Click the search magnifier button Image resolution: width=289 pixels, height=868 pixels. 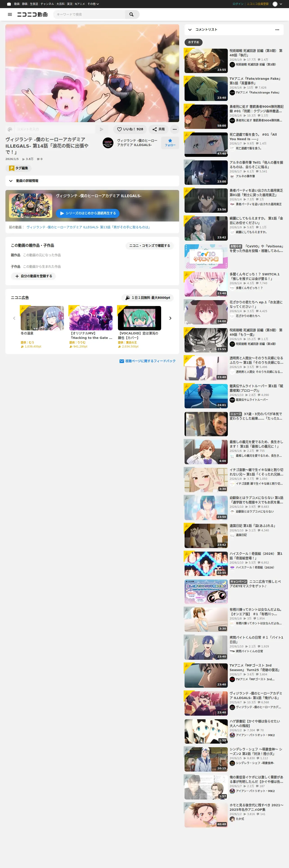(131, 14)
